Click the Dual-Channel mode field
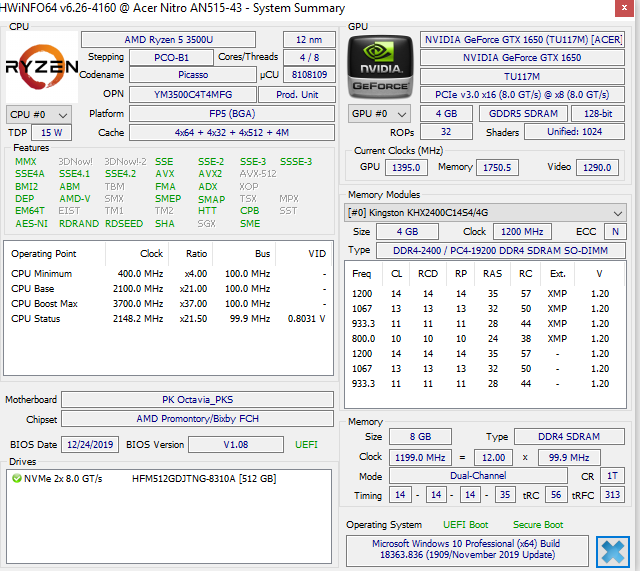Viewport: 640px width, 571px height. pos(478,475)
